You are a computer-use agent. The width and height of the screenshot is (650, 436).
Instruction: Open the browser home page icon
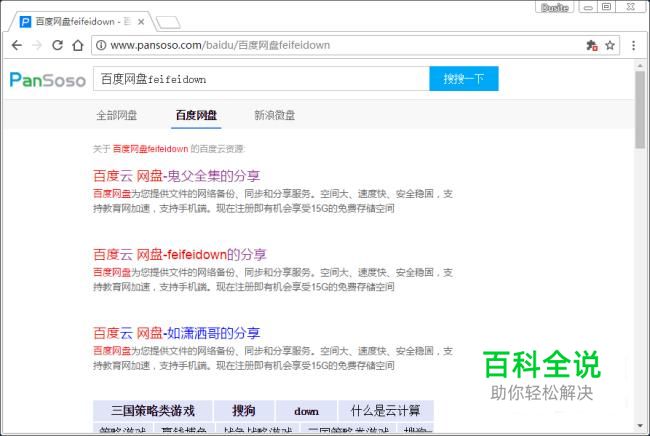[x=78, y=45]
